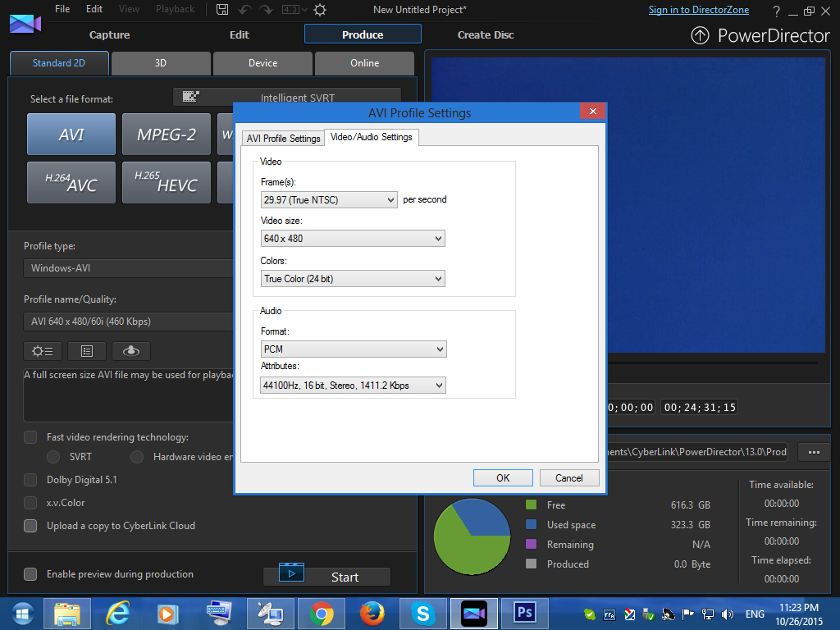Enable Dolby Digital 5.1 checkbox
Viewport: 840px width, 630px height.
30,479
